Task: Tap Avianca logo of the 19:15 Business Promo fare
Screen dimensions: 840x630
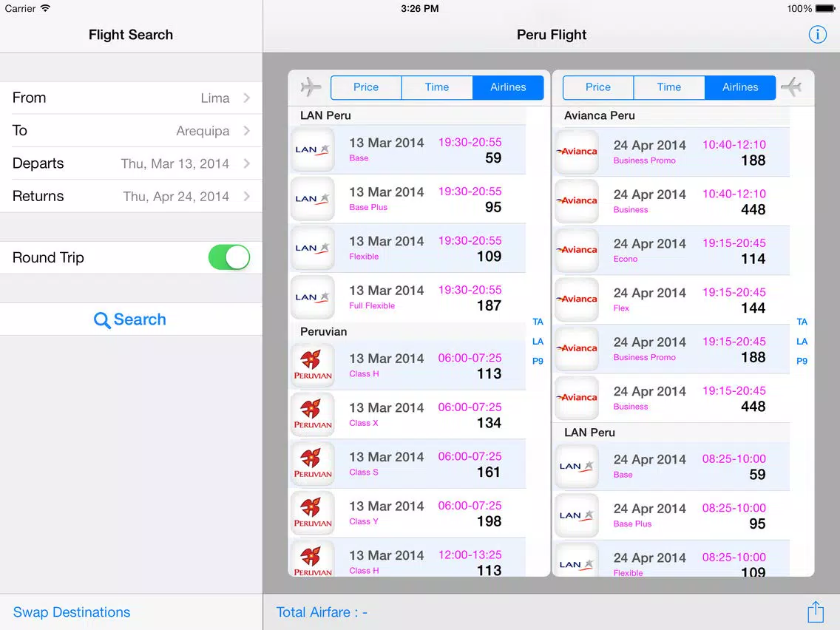Action: (577, 349)
